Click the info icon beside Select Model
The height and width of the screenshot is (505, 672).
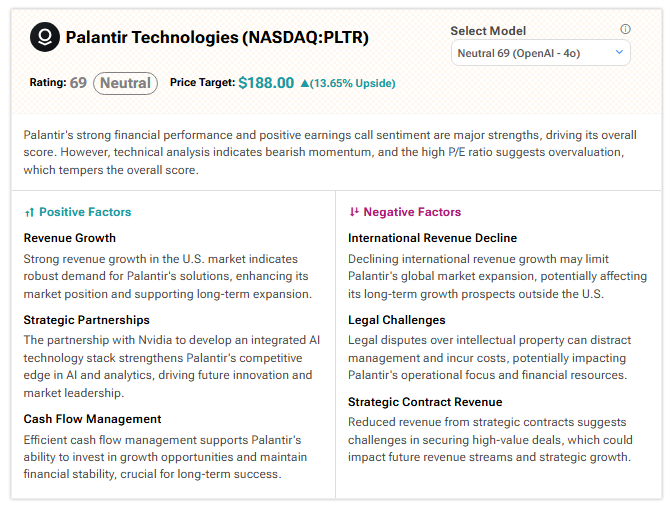626,30
